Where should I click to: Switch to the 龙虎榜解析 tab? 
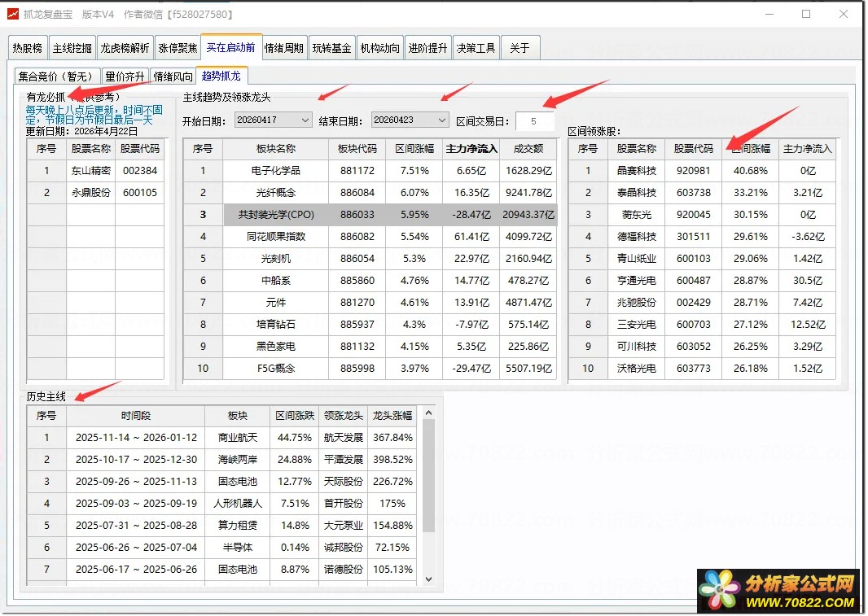pos(125,49)
